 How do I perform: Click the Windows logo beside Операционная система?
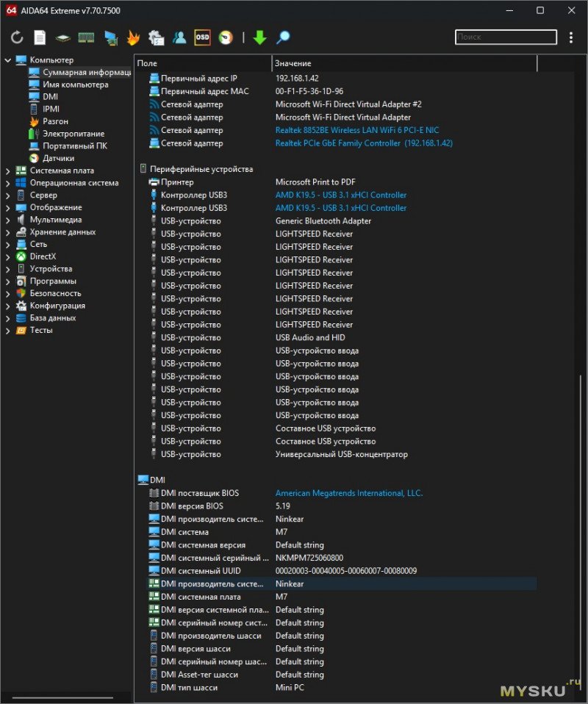click(x=21, y=183)
